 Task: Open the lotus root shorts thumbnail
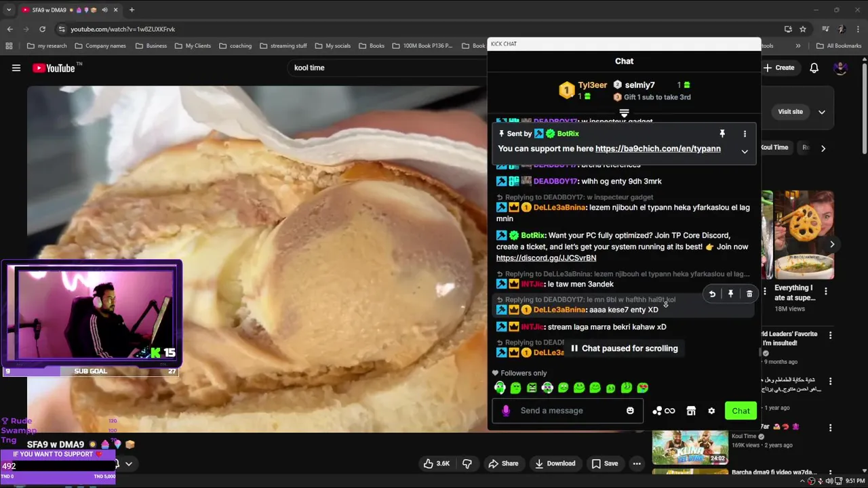[804, 235]
